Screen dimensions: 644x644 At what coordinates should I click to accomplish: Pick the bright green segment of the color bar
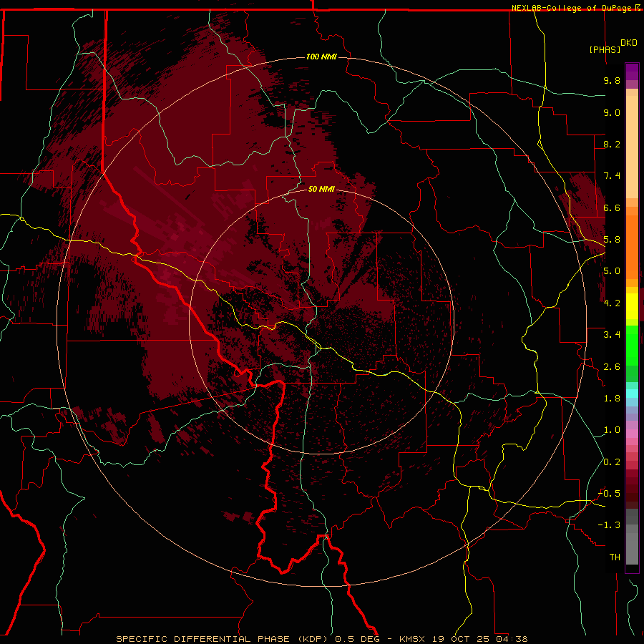[x=632, y=345]
